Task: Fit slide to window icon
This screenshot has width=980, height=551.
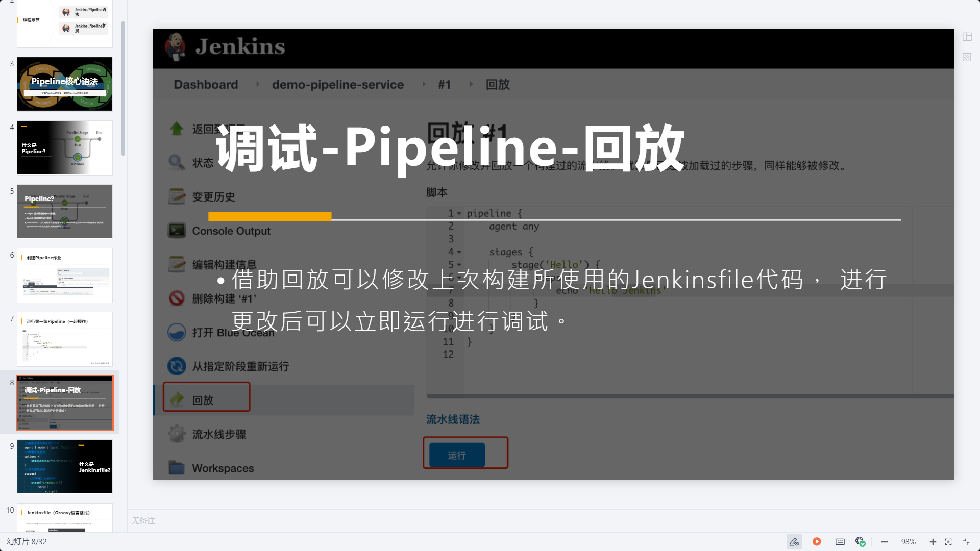Action: point(948,542)
